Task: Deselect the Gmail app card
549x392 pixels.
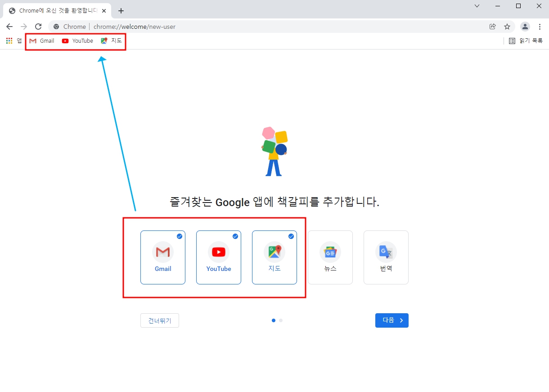Action: click(163, 257)
